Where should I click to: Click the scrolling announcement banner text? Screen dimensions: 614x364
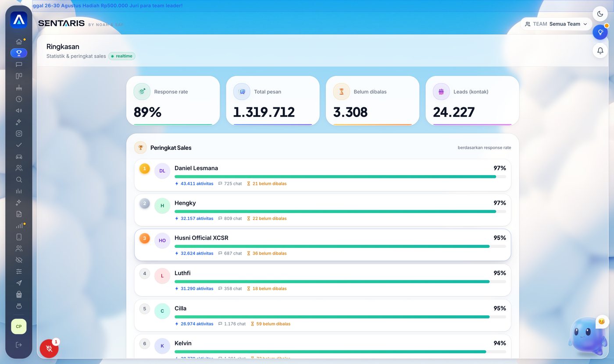pos(107,6)
